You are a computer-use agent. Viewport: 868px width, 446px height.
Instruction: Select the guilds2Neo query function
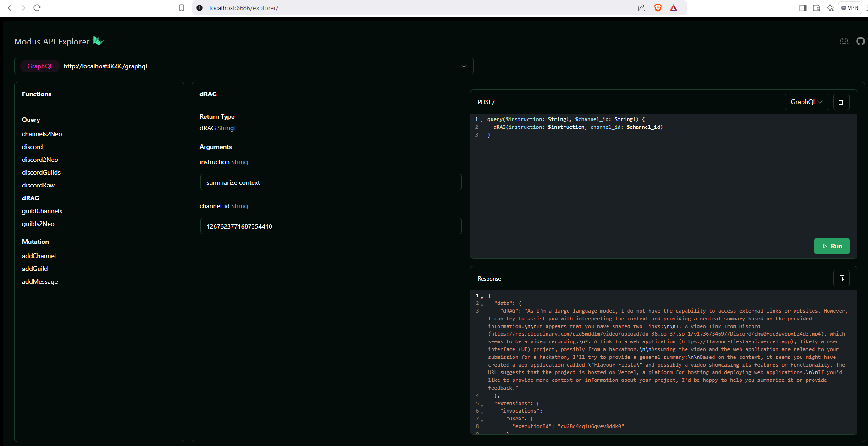click(38, 224)
